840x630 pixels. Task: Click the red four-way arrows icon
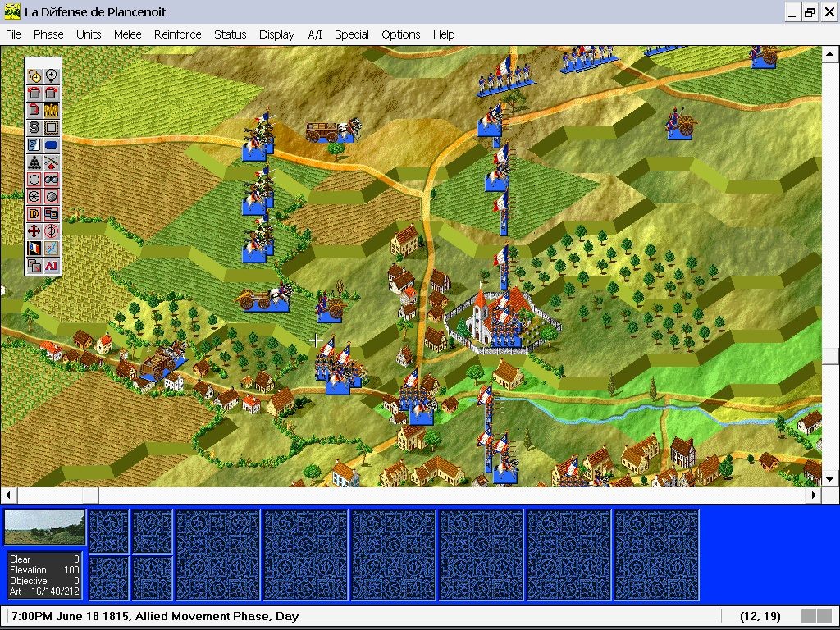click(34, 231)
